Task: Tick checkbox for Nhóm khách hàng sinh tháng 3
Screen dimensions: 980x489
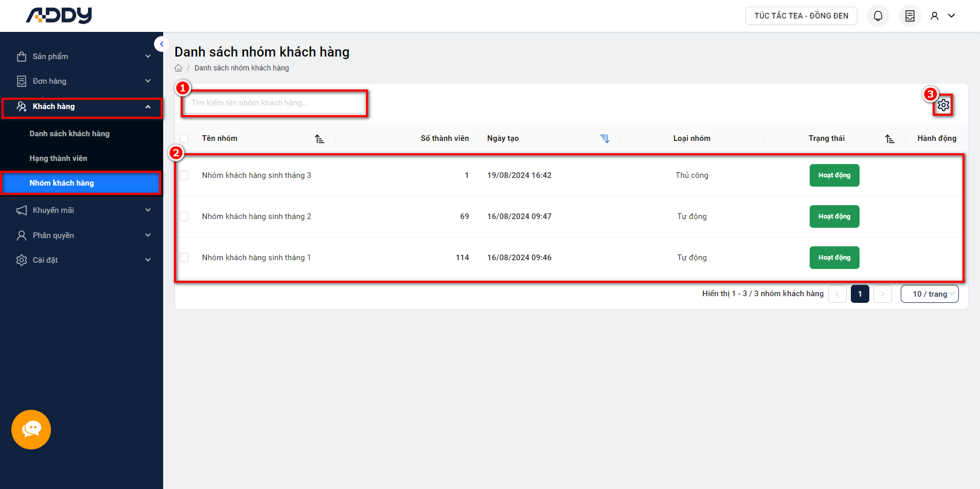Action: (184, 175)
